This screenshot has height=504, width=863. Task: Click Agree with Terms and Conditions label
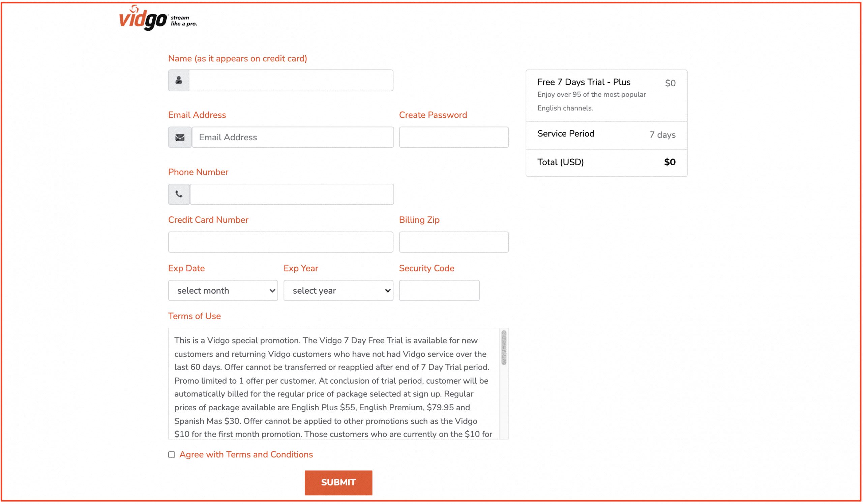pyautogui.click(x=246, y=455)
